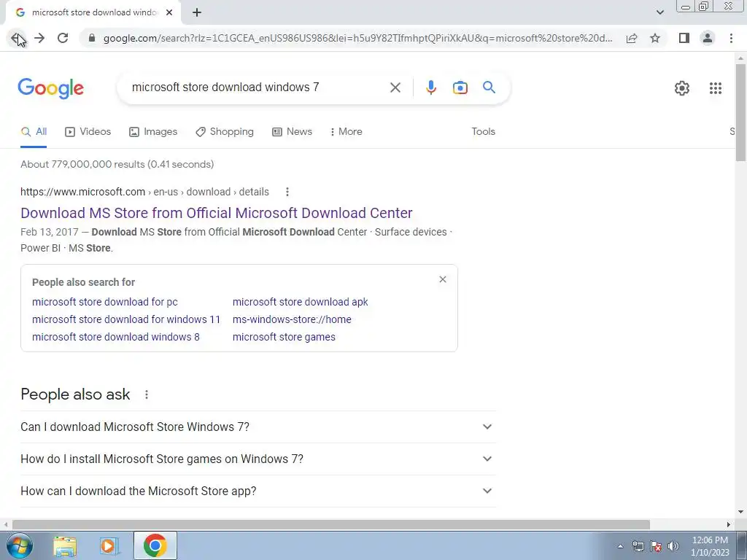Search by image with the camera icon
The height and width of the screenshot is (560, 747).
[460, 87]
